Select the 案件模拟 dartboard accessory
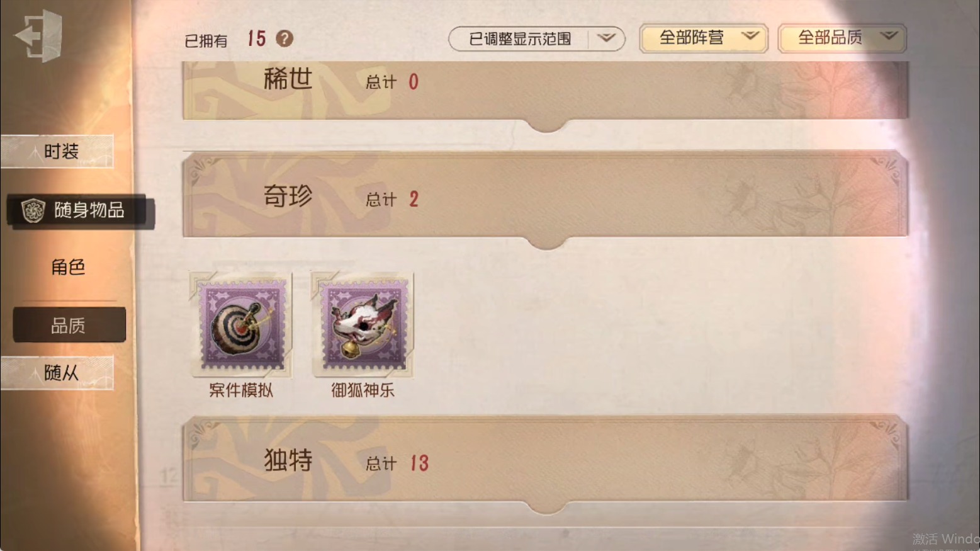 (241, 325)
